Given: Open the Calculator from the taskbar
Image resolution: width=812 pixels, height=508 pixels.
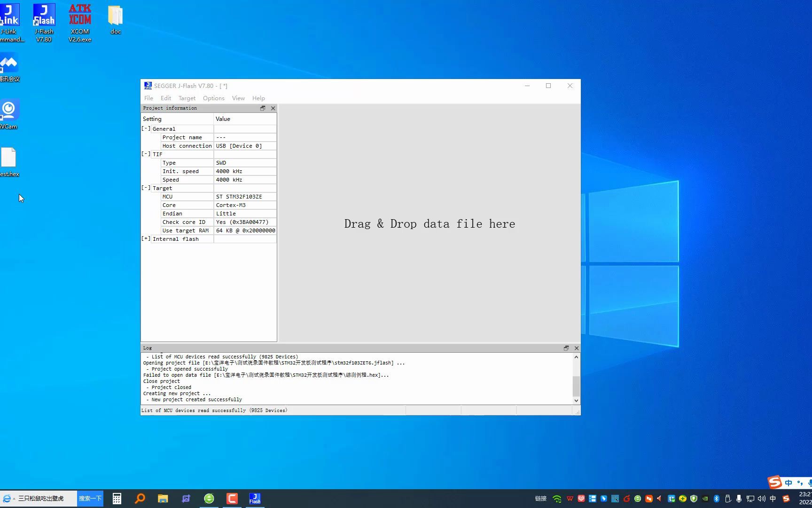Looking at the screenshot, I should coord(117,499).
